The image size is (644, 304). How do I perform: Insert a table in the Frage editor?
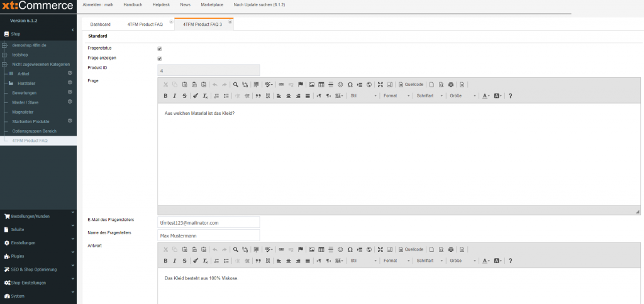[321, 84]
